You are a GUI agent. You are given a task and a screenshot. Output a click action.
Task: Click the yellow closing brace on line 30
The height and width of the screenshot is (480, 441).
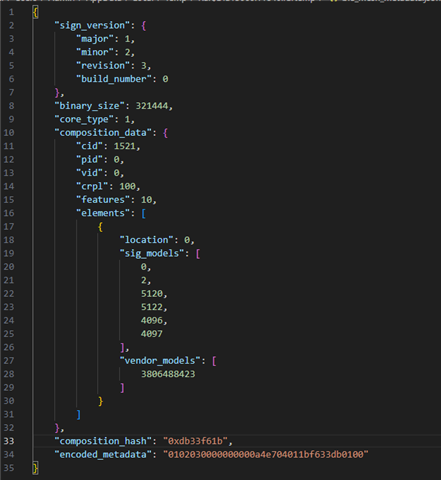pos(100,401)
